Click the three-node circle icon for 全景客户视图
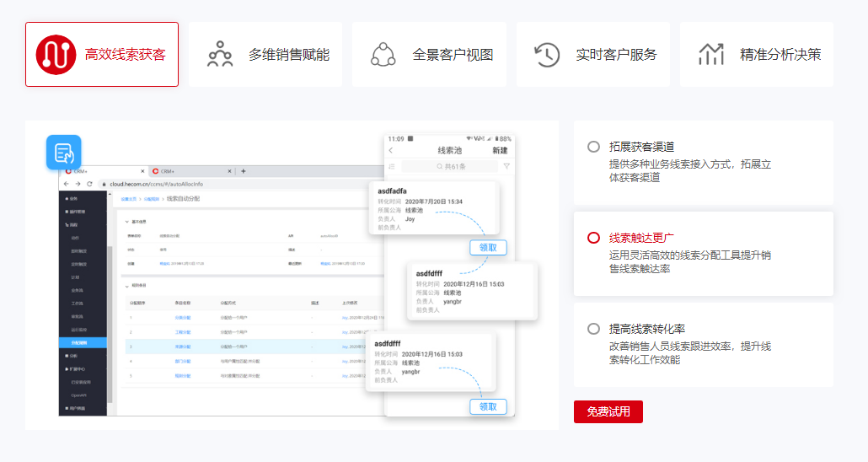 [383, 54]
